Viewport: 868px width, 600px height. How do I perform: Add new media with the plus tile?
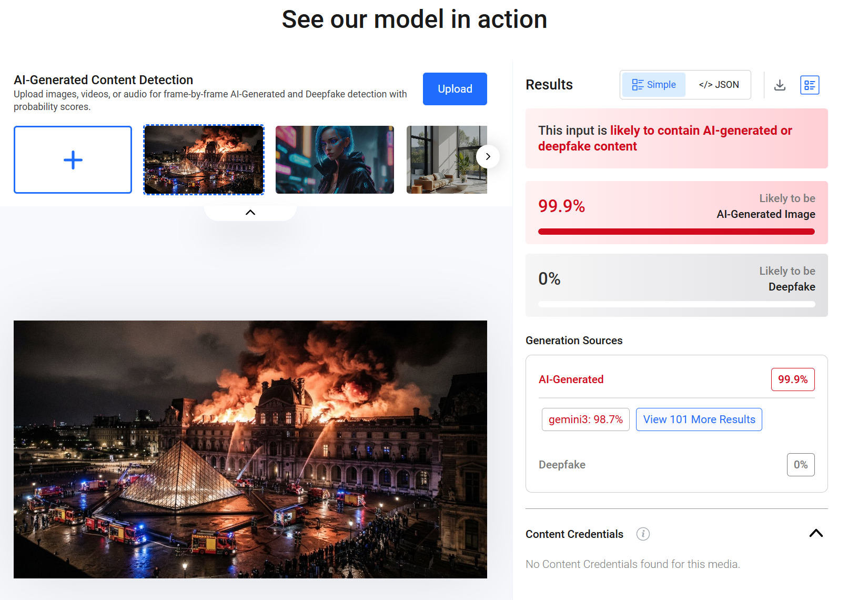coord(73,159)
